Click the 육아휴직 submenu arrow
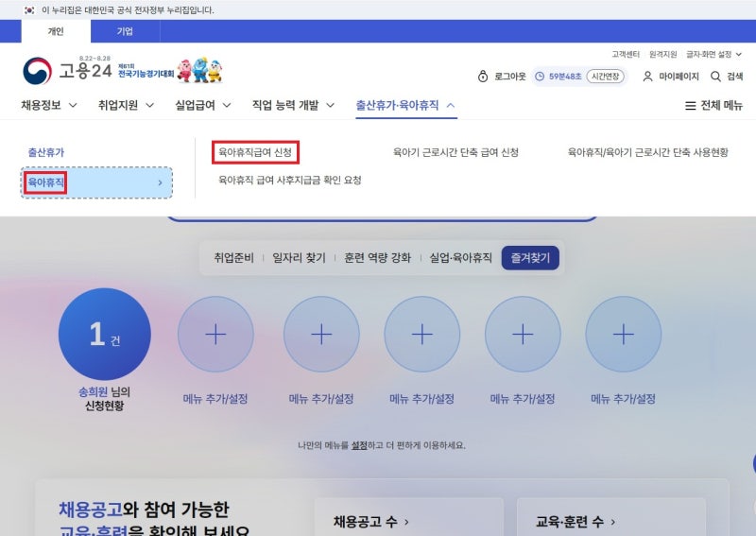The width and height of the screenshot is (756, 536). point(160,182)
